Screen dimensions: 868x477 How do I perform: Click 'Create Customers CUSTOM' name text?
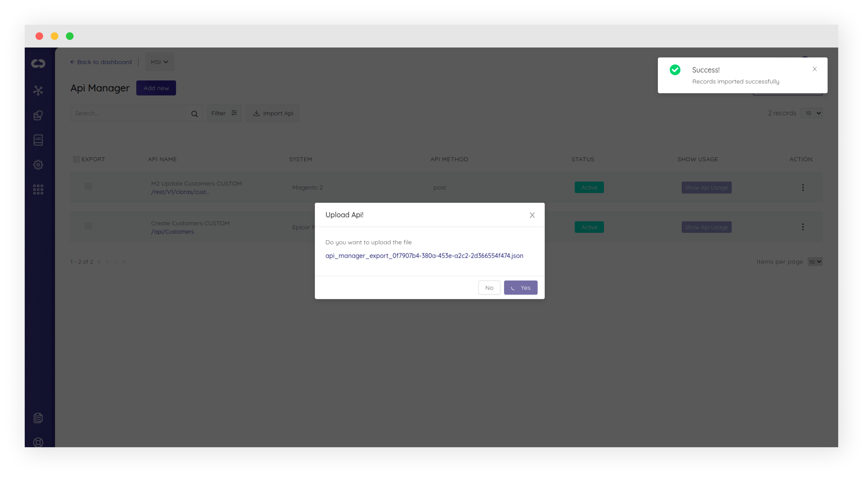pyautogui.click(x=190, y=223)
